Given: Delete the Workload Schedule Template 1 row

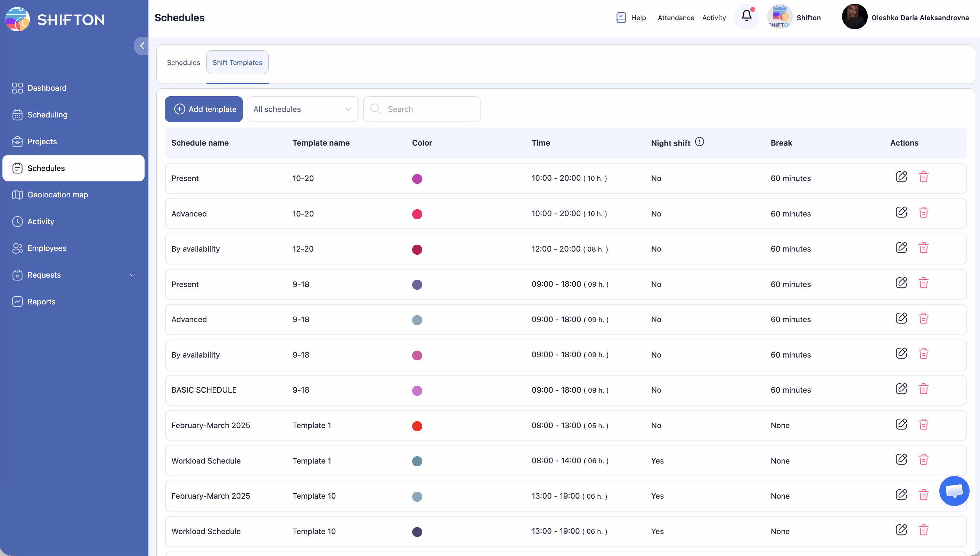Looking at the screenshot, I should pos(923,460).
